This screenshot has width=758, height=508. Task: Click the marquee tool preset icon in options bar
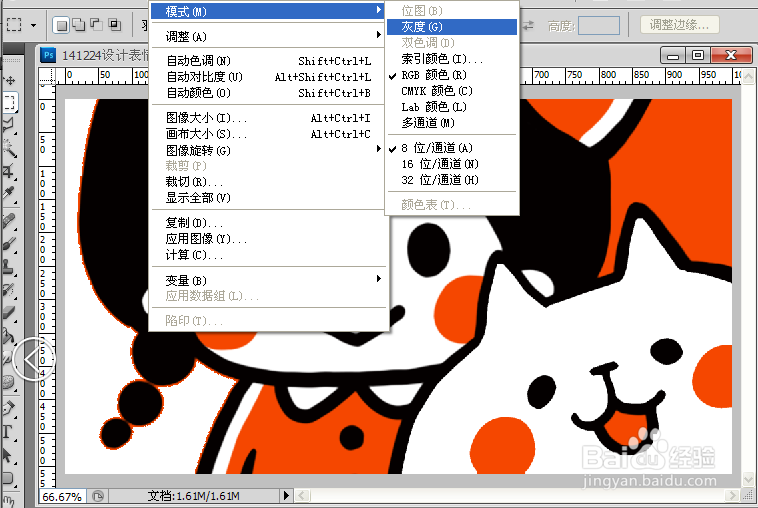point(14,25)
